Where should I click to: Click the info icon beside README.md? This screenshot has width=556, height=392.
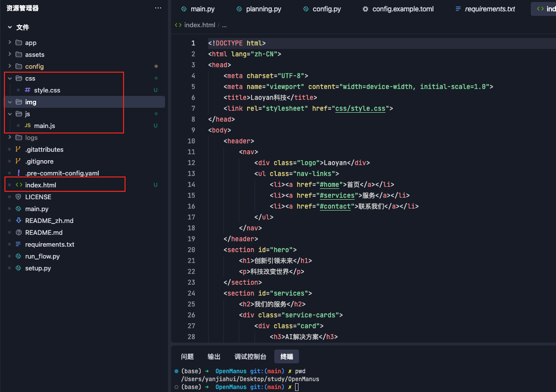coord(18,232)
